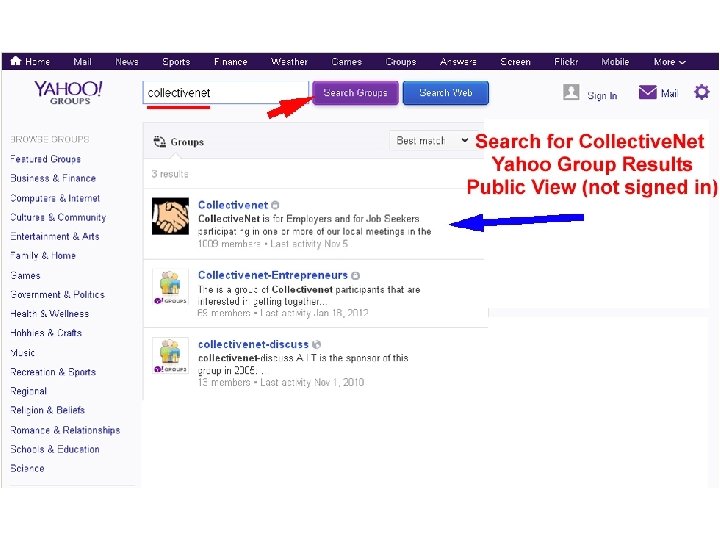The height and width of the screenshot is (540, 720).
Task: Browse Computers & Internet category
Action: pos(55,198)
